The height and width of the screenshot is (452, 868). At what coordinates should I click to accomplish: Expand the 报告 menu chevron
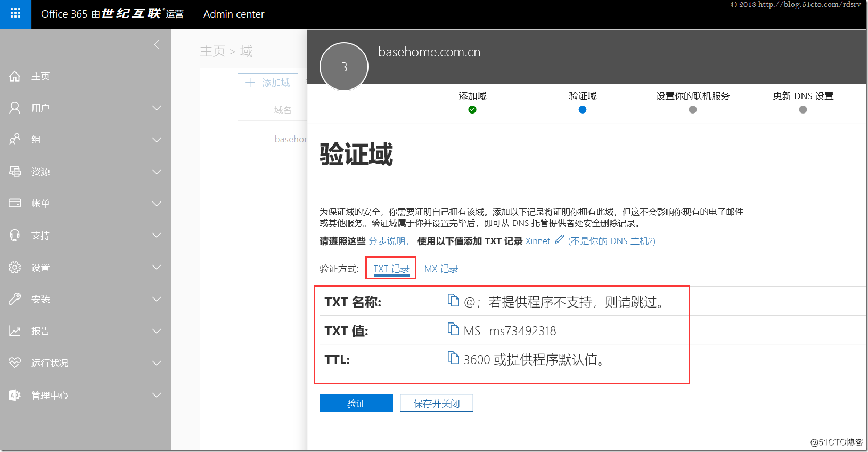pos(157,331)
